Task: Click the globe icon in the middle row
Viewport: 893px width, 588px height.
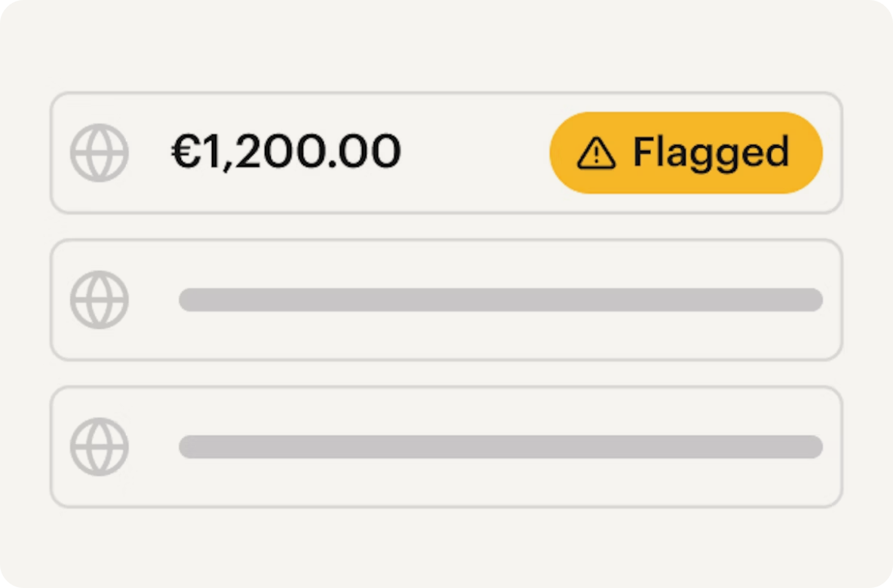Action: [100, 300]
